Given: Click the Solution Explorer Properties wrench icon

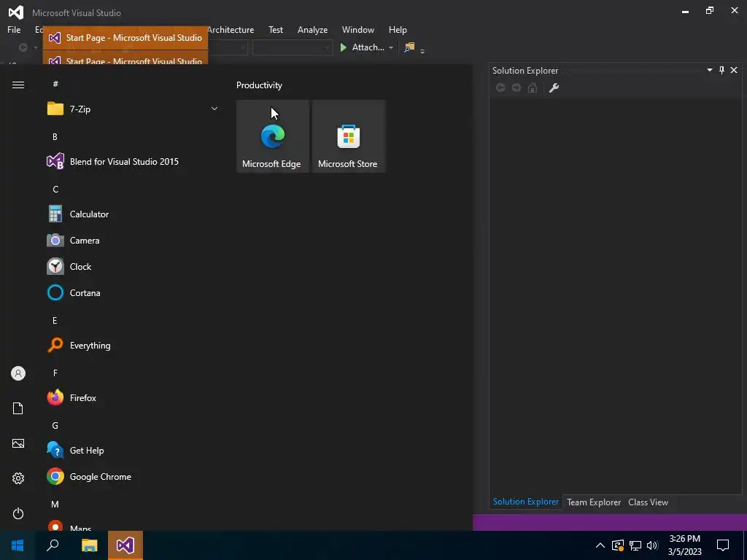Looking at the screenshot, I should click(x=554, y=87).
